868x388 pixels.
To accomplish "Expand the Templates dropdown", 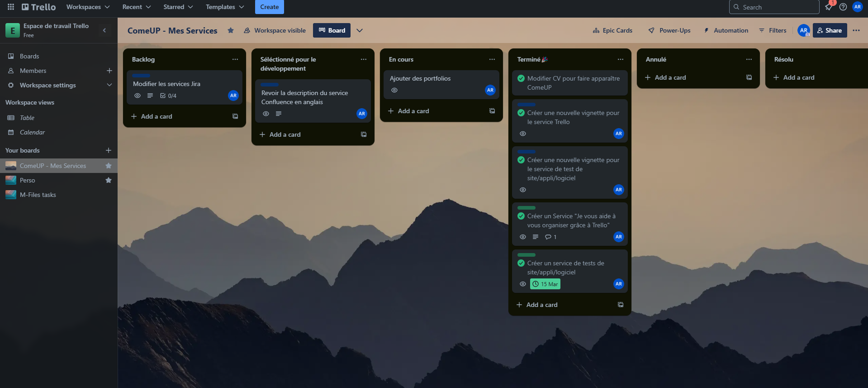I will [225, 7].
